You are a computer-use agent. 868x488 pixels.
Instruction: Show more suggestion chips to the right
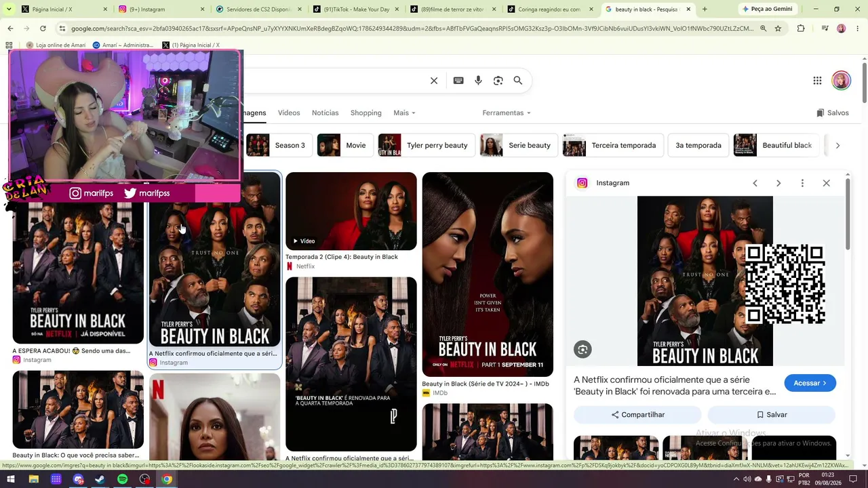pyautogui.click(x=837, y=145)
